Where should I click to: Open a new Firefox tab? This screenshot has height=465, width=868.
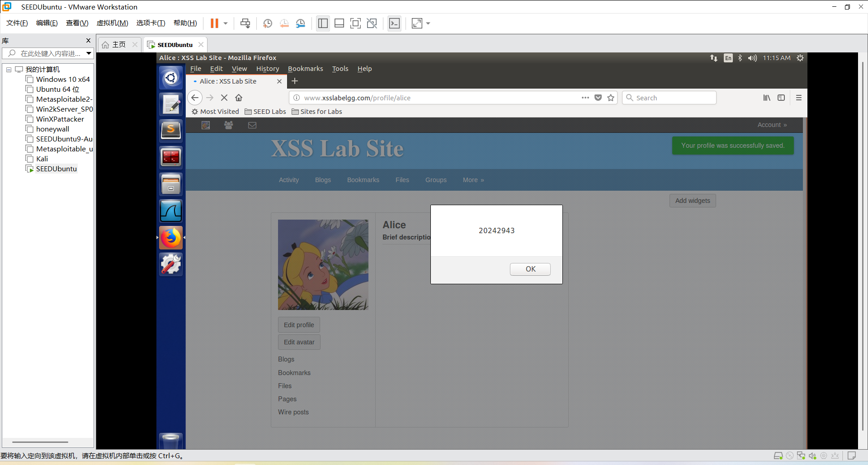coord(295,81)
